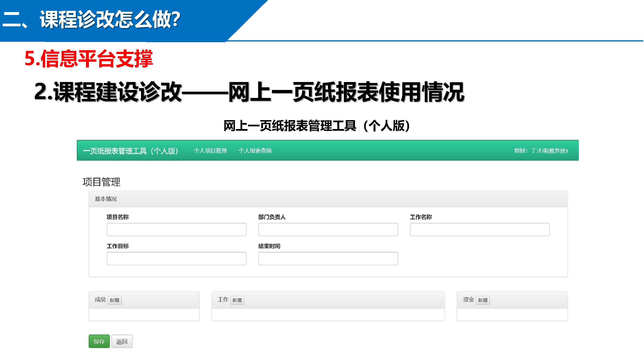Click the 成员 panel title text
Screen dimensions: 644x362
pyautogui.click(x=100, y=300)
